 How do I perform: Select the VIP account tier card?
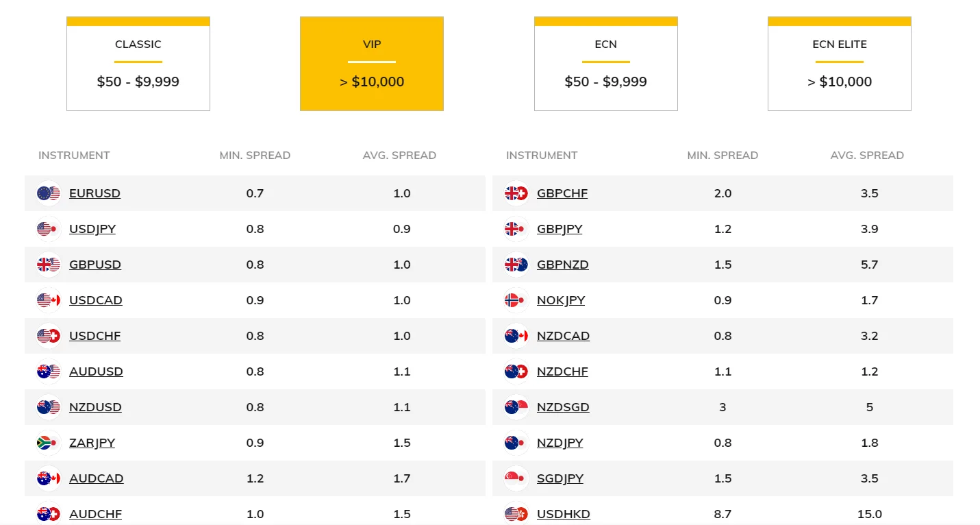[371, 63]
